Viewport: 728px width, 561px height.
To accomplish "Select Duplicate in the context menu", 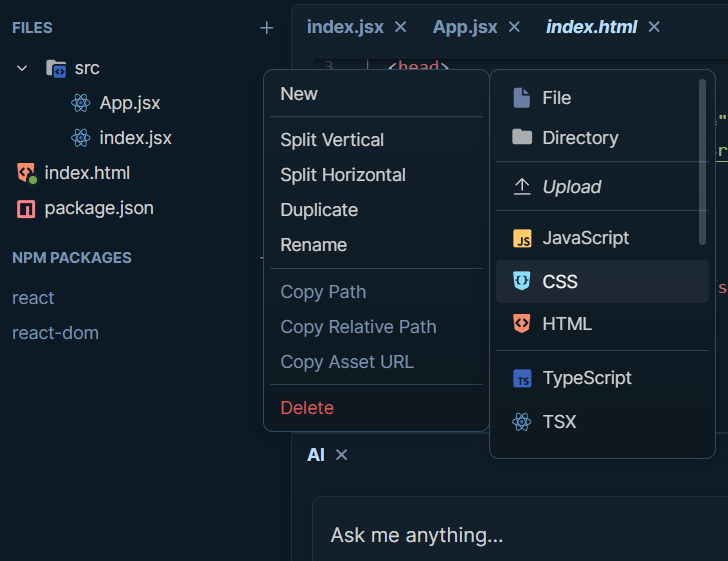I will 376,210.
